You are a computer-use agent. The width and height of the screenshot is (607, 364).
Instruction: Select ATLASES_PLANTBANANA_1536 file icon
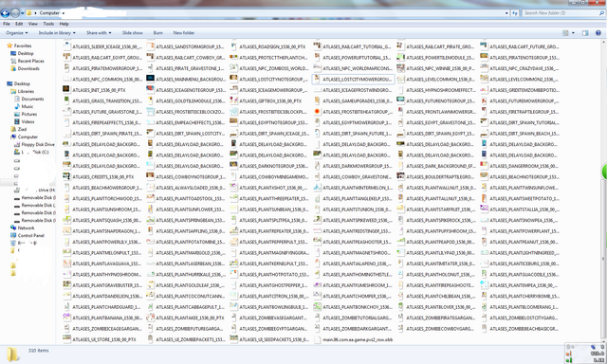click(66, 318)
